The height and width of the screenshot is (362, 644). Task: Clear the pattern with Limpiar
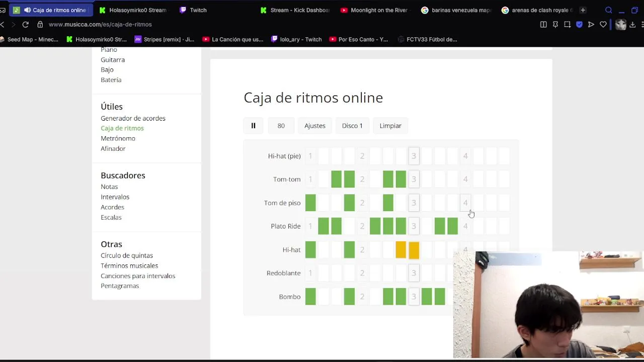390,126
